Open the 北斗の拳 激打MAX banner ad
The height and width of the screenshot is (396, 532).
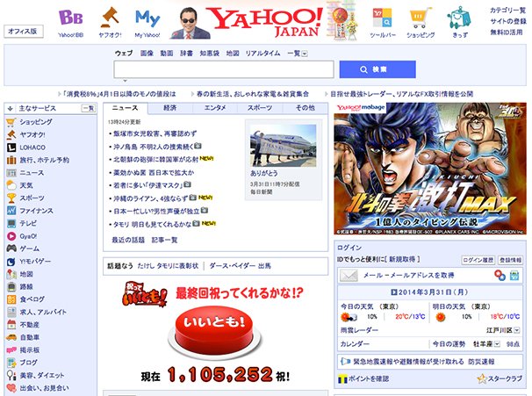(430, 169)
